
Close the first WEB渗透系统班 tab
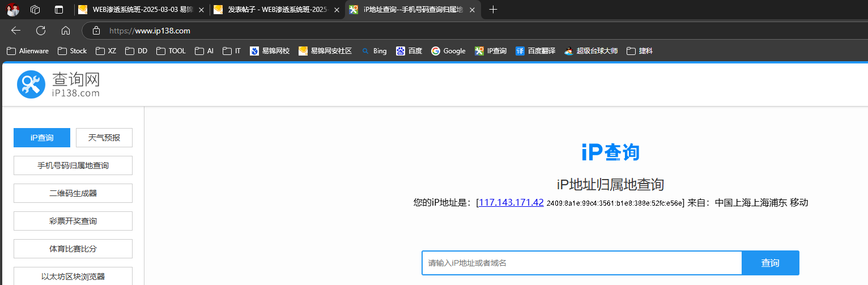coord(202,10)
